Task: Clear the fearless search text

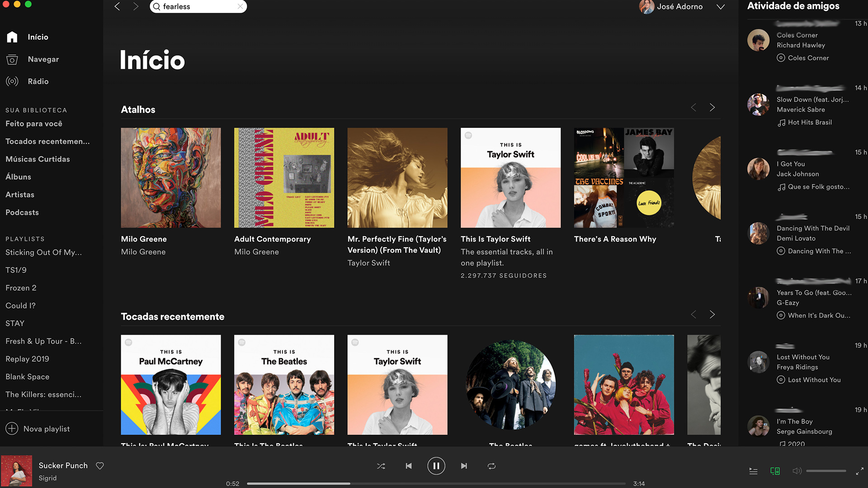Action: (x=240, y=6)
